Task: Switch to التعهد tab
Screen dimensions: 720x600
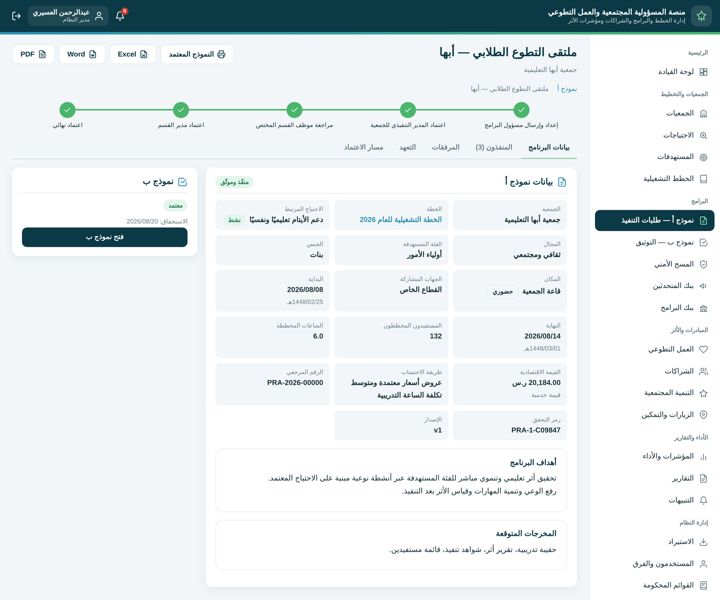Action: coord(407,147)
